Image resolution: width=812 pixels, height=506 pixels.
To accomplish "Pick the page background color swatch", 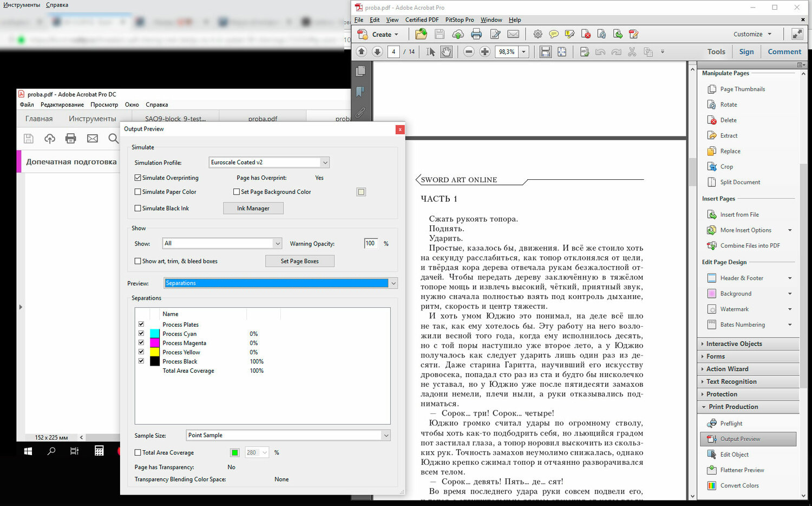I will click(x=361, y=192).
